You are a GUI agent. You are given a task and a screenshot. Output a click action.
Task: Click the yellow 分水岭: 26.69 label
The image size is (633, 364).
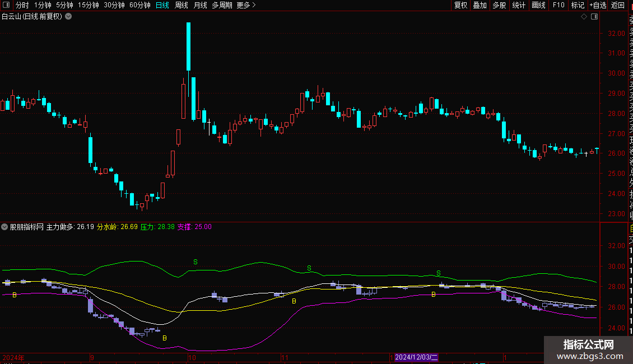pyautogui.click(x=117, y=227)
